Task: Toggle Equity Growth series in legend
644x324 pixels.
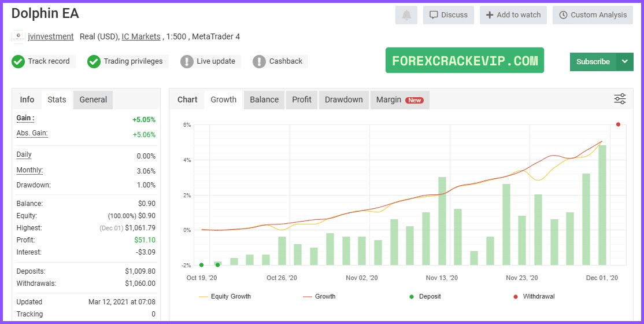Action: click(225, 296)
